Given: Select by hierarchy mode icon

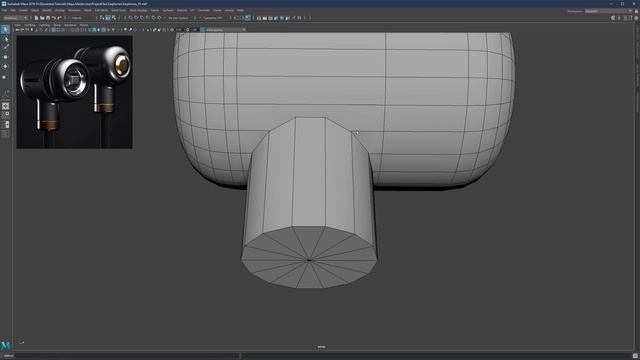Looking at the screenshot, I should (102, 18).
